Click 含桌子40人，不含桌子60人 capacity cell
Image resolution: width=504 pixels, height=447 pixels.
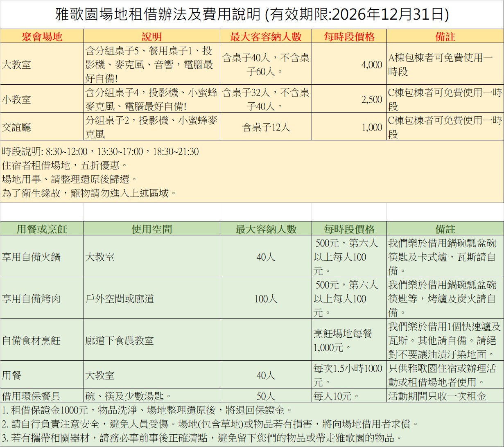click(266, 64)
